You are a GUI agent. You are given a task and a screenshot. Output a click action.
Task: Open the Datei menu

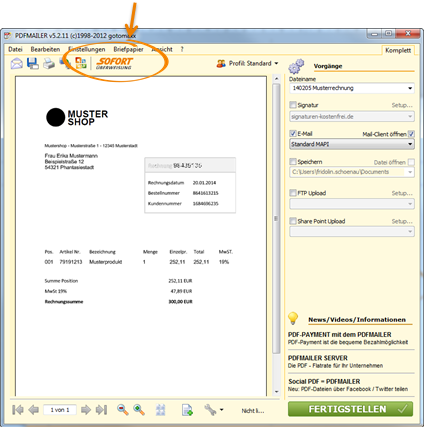(15, 49)
